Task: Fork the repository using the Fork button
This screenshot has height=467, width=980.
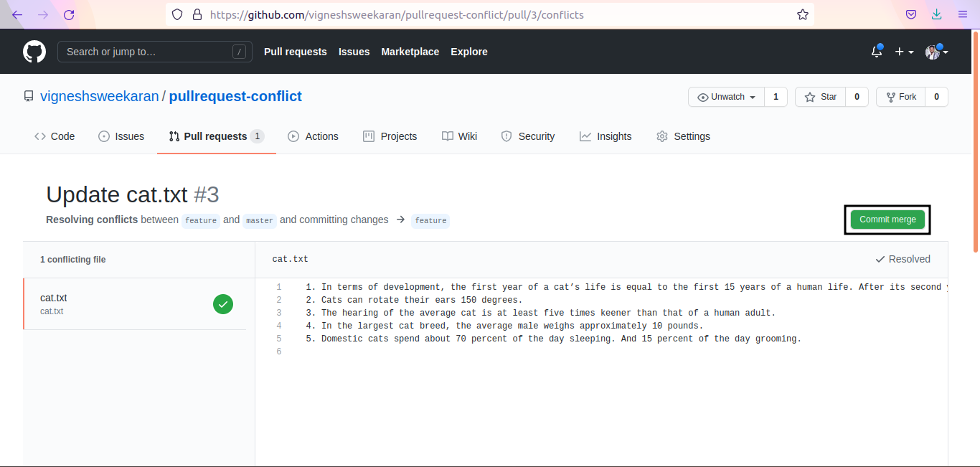Action: [x=900, y=97]
